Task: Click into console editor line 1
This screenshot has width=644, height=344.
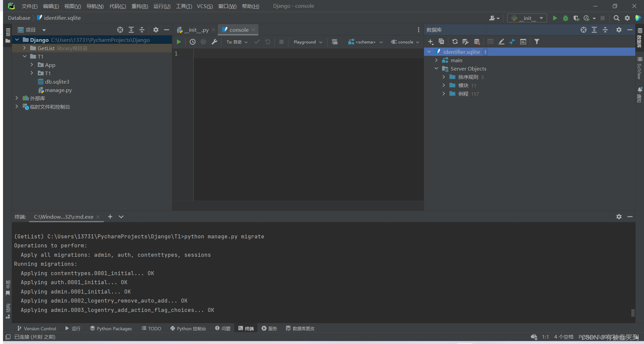Action: coord(308,53)
